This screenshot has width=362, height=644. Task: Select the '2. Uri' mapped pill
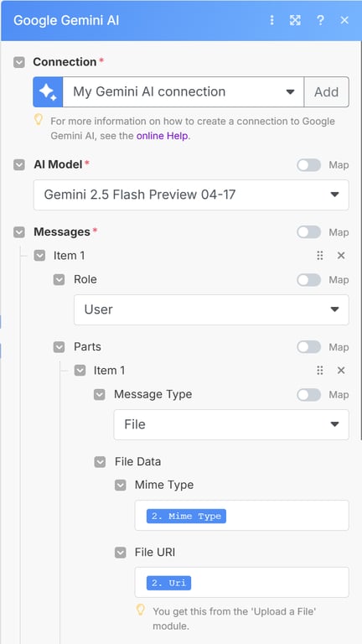point(168,584)
